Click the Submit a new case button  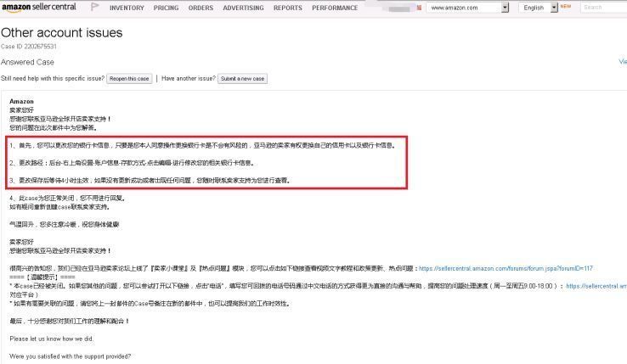point(242,79)
